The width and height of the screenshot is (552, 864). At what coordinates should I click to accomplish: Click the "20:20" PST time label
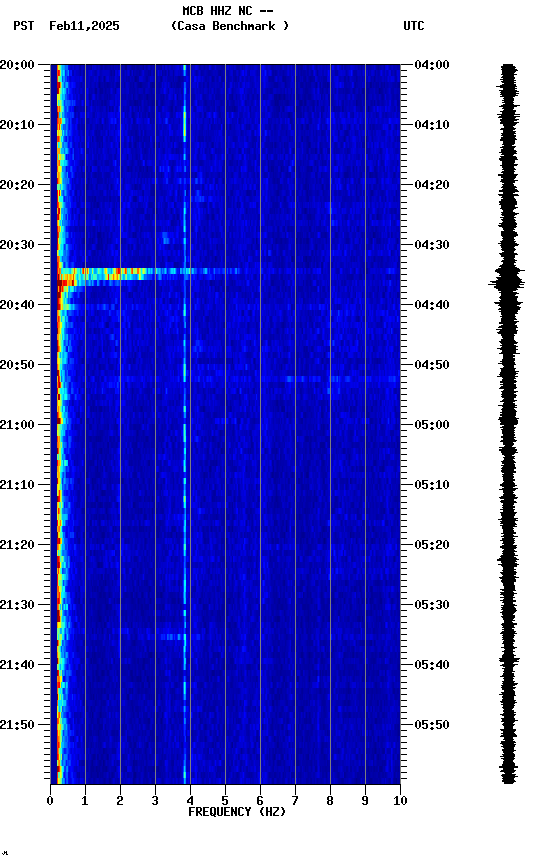[17, 185]
